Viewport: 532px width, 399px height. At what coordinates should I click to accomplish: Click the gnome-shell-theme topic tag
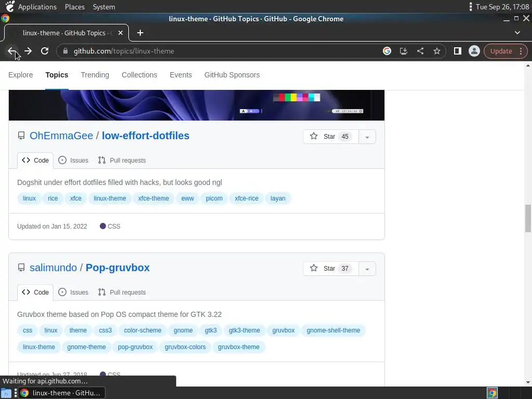[x=333, y=330]
